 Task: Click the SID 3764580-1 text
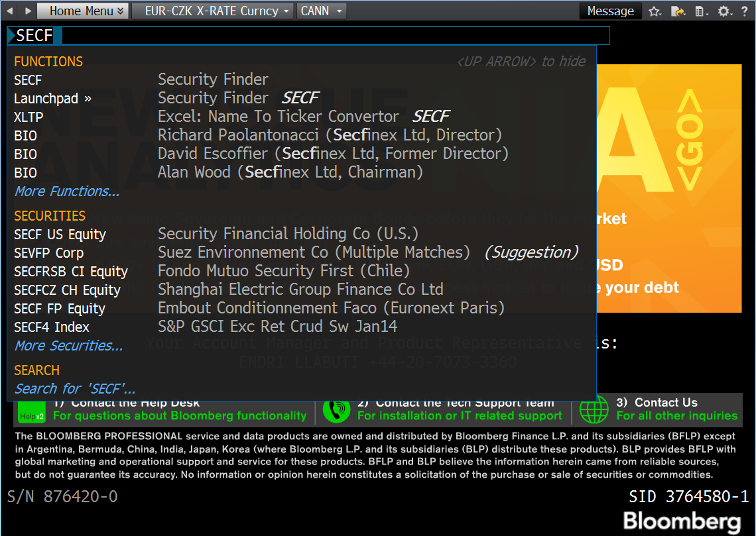tap(689, 496)
